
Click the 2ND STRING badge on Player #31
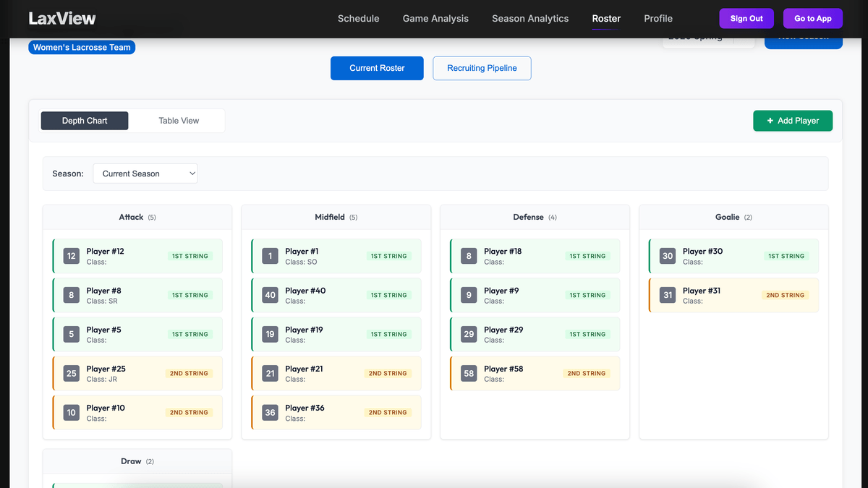click(785, 295)
